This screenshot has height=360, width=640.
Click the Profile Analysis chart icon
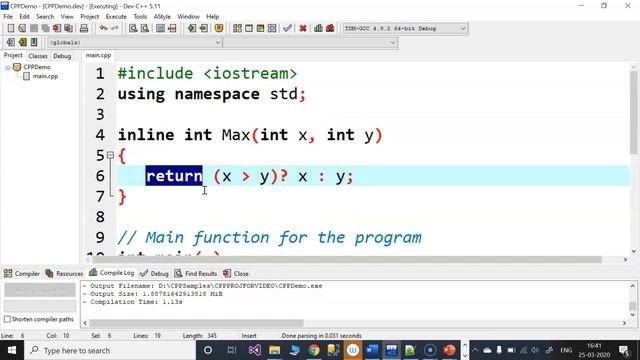[x=318, y=28]
